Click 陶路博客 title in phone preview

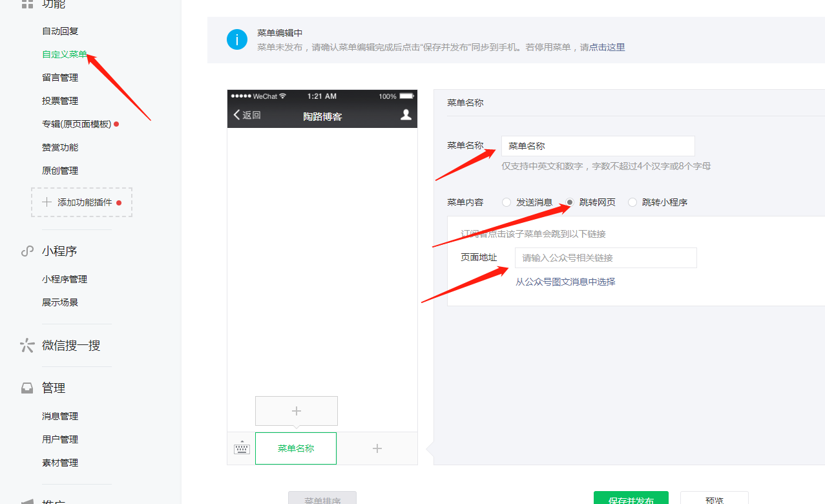[x=322, y=117]
